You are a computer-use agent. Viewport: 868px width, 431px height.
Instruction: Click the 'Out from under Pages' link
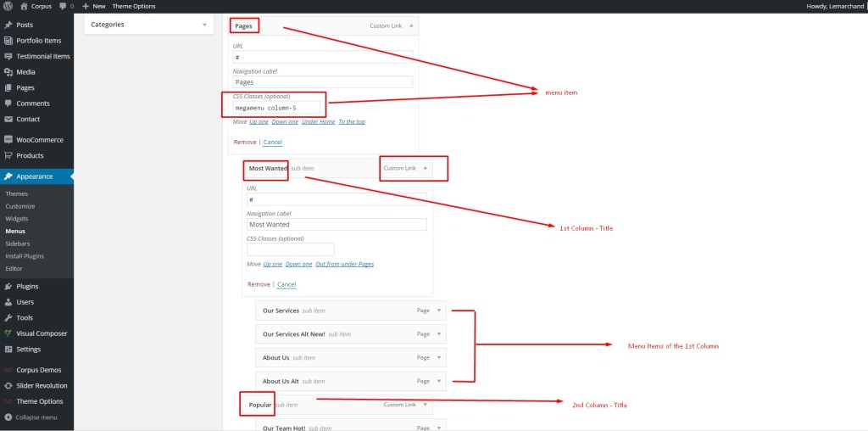(344, 264)
